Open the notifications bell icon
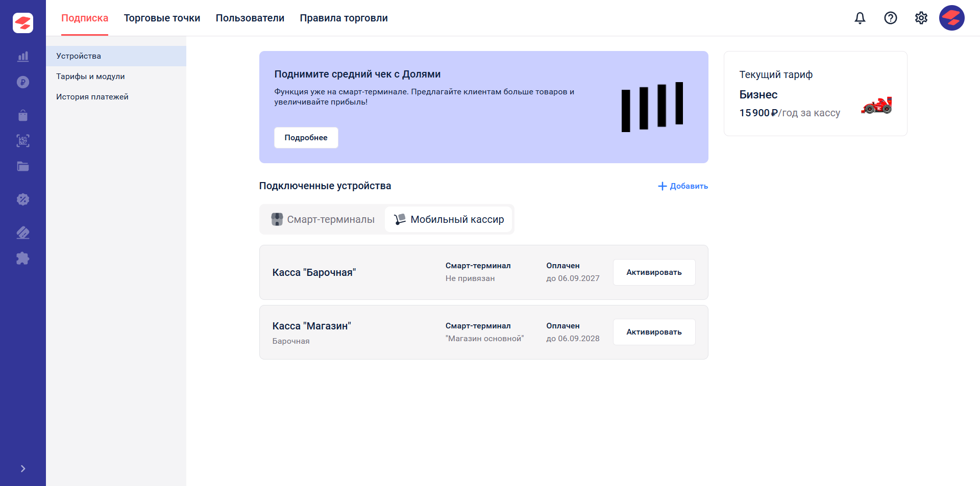Image resolution: width=980 pixels, height=486 pixels. tap(860, 18)
